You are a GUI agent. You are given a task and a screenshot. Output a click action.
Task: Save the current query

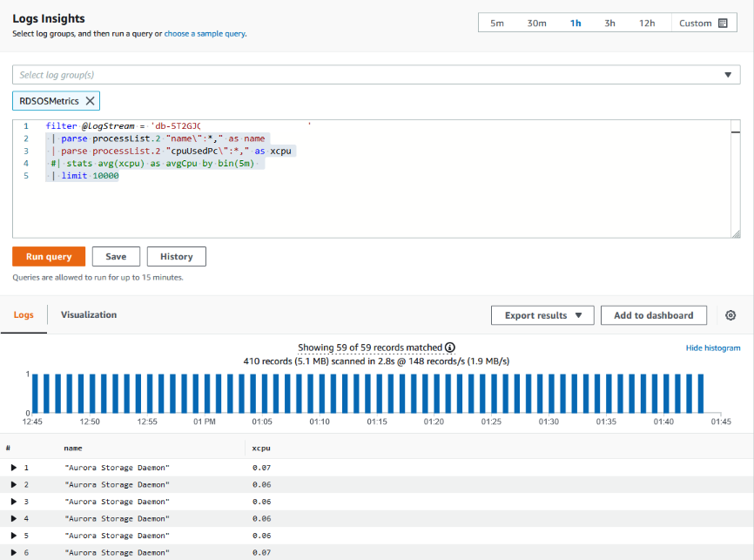(x=116, y=256)
